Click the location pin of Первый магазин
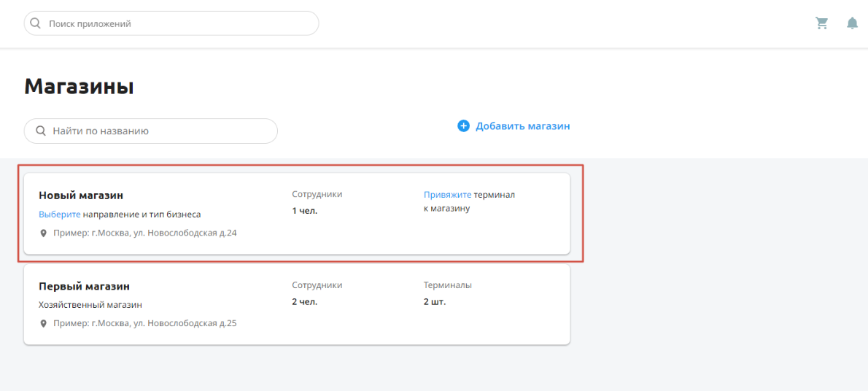 coord(44,323)
